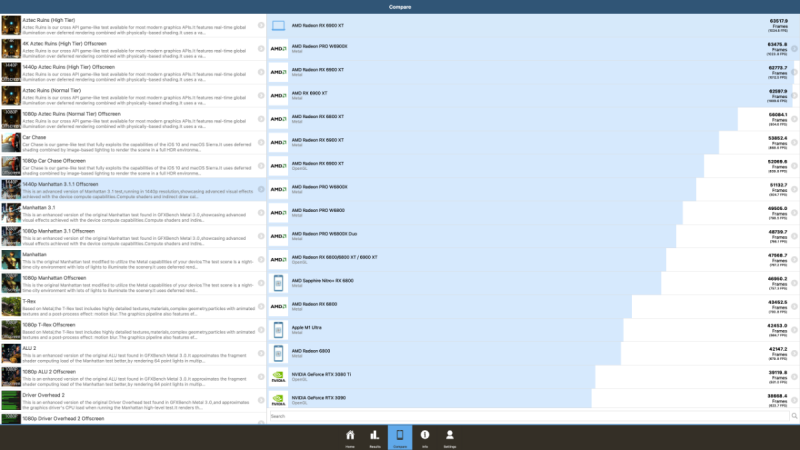Image resolution: width=800 pixels, height=450 pixels.
Task: Click device icon on Apple M1 Ultra row
Action: coord(278,330)
